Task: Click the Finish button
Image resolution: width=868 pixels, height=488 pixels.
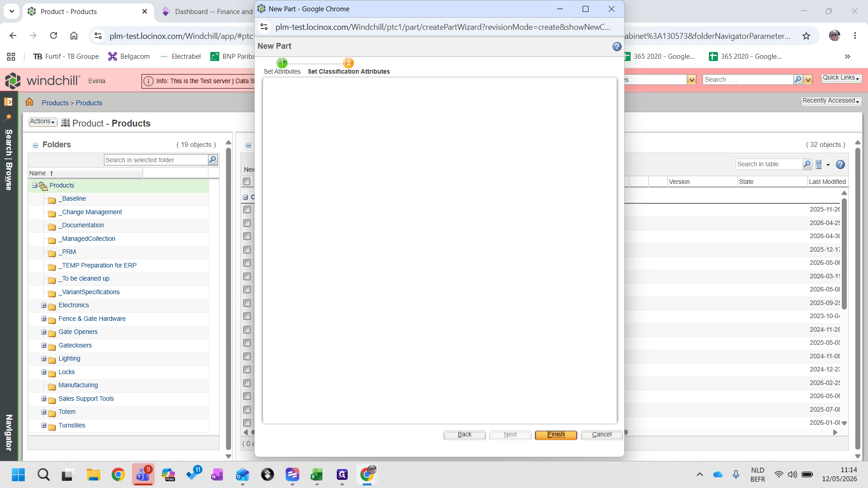Action: point(556,435)
